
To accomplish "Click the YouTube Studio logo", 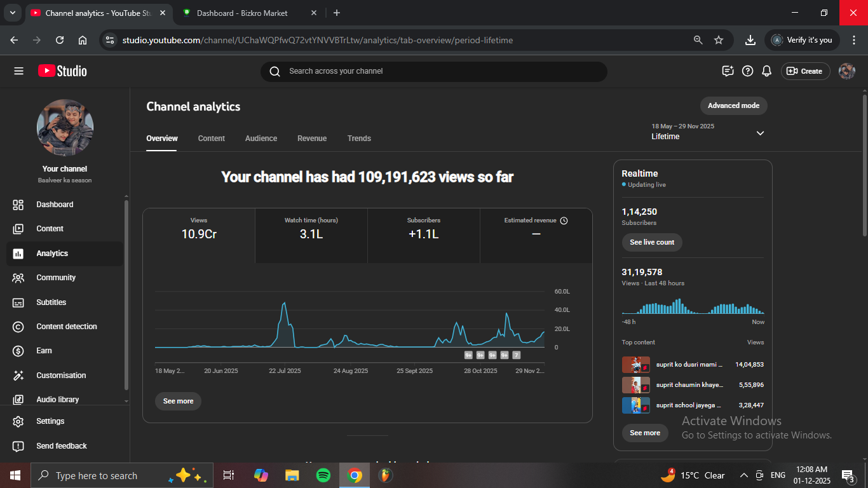I will click(x=62, y=71).
